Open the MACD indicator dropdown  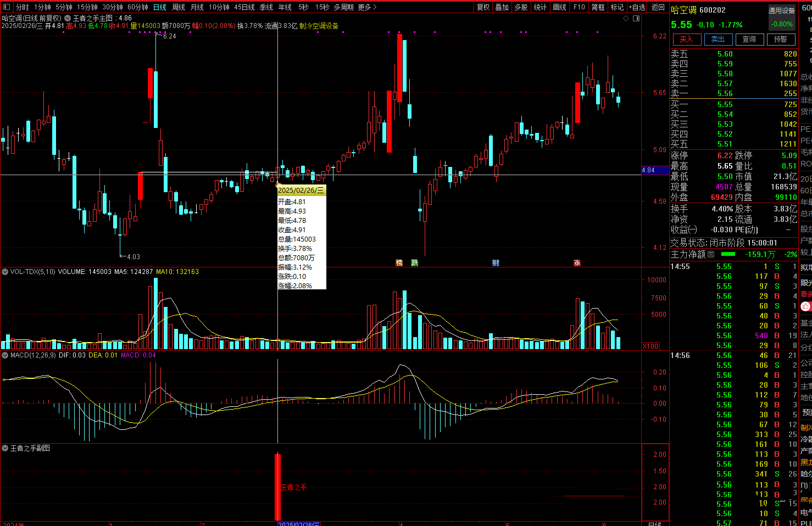[x=5, y=355]
